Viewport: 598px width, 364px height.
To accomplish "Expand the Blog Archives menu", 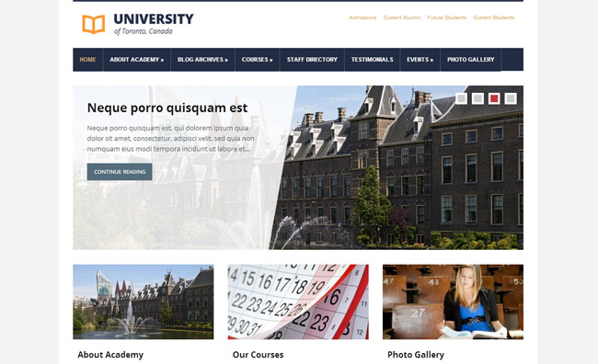I will pyautogui.click(x=202, y=60).
